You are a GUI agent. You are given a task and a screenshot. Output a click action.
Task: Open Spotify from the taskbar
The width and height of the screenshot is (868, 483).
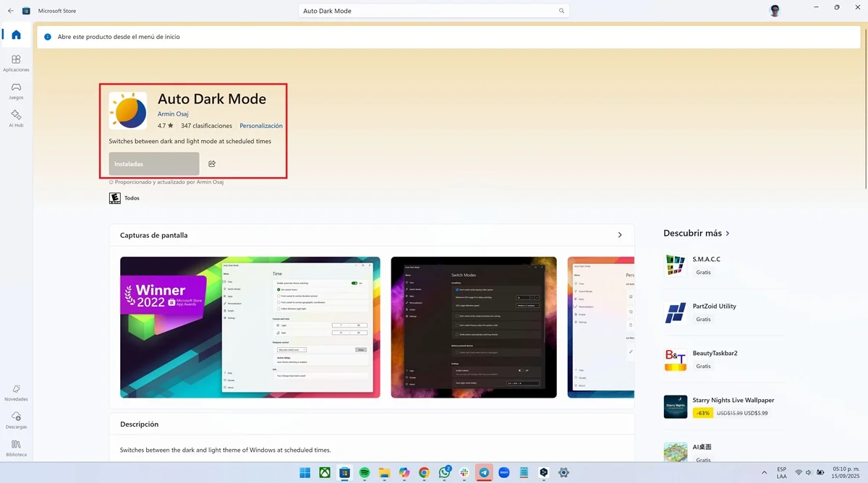(x=365, y=472)
